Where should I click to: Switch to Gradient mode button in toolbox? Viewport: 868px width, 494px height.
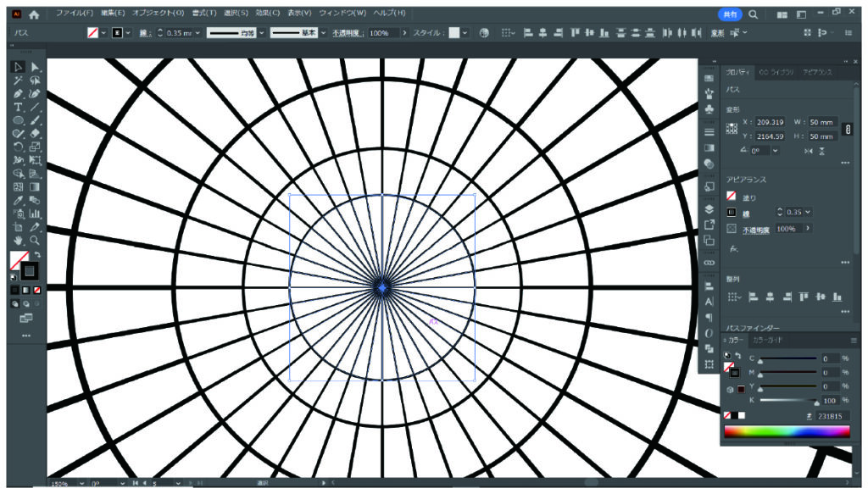tap(26, 290)
